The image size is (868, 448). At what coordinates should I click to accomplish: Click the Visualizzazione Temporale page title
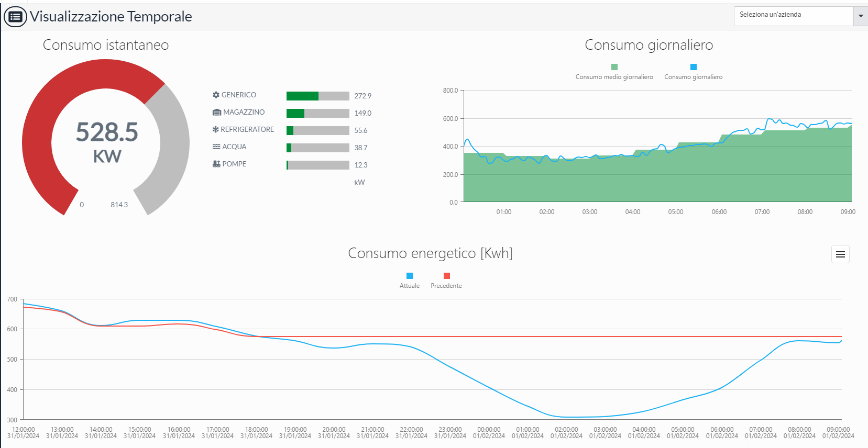coord(111,17)
